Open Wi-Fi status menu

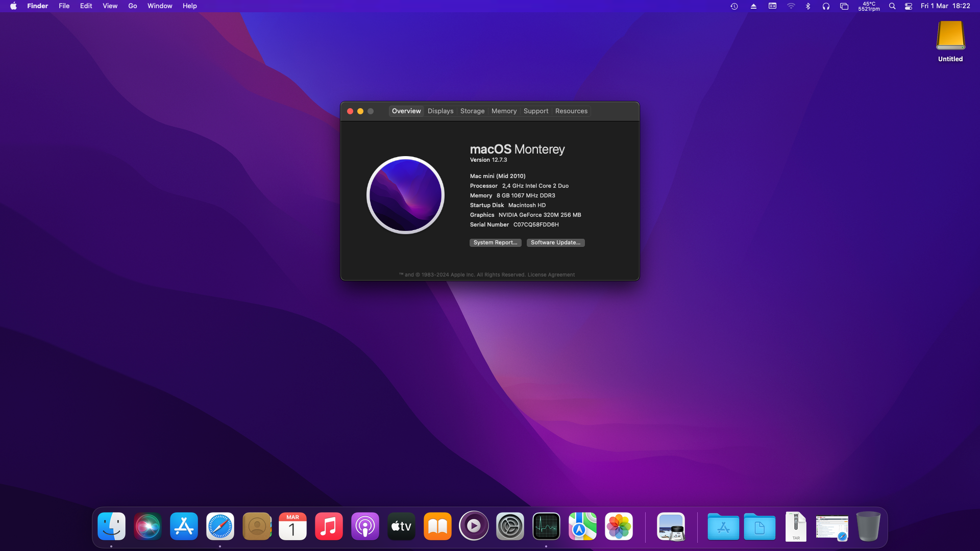coord(791,6)
